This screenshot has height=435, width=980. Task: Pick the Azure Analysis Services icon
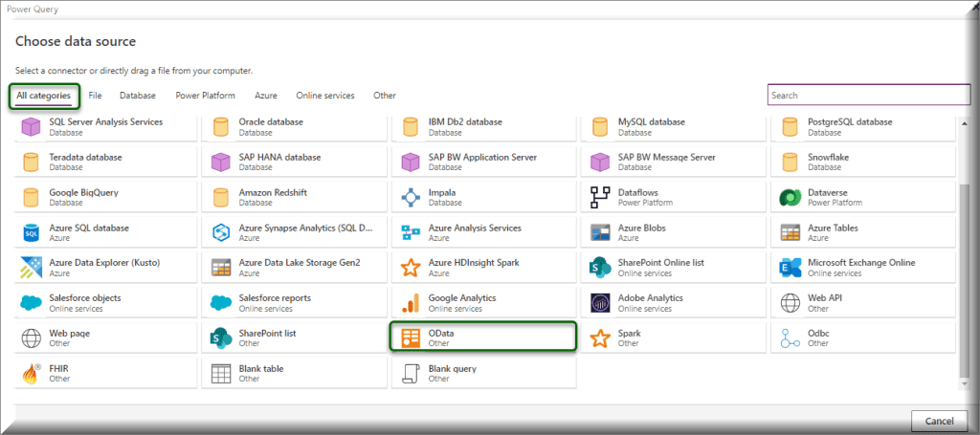(411, 232)
